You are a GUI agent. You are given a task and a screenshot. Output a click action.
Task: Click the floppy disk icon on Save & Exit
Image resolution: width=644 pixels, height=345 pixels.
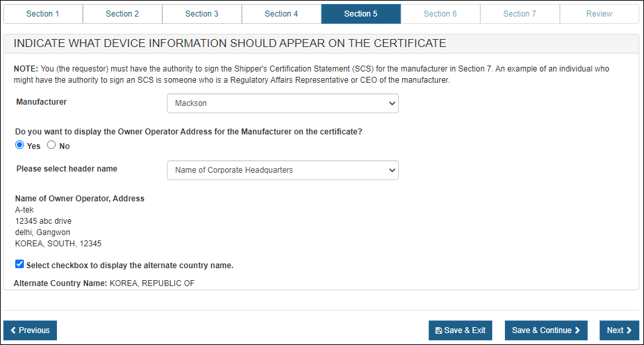point(439,330)
